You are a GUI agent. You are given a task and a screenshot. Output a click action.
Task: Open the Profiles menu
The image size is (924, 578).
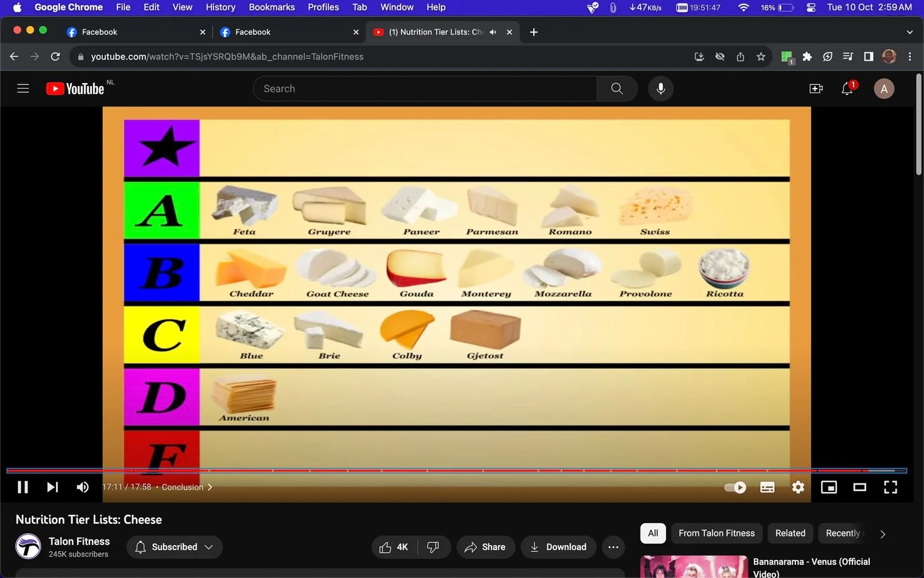point(323,7)
